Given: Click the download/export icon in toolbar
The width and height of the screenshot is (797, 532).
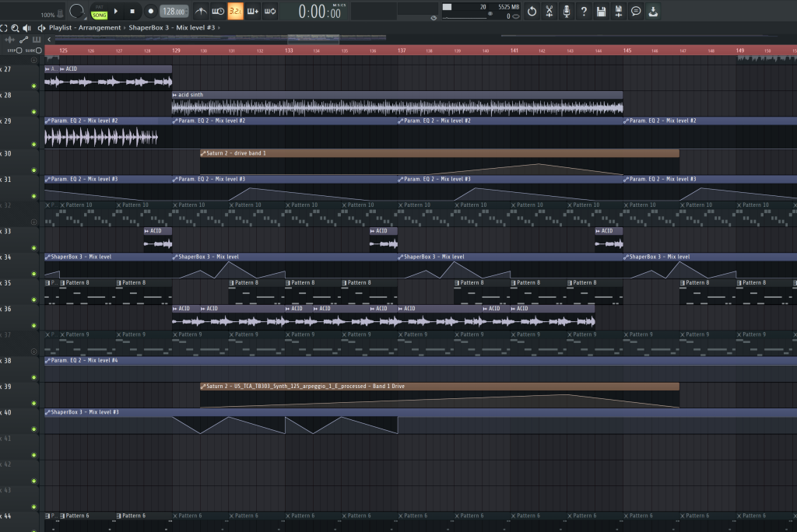Looking at the screenshot, I should click(x=653, y=11).
